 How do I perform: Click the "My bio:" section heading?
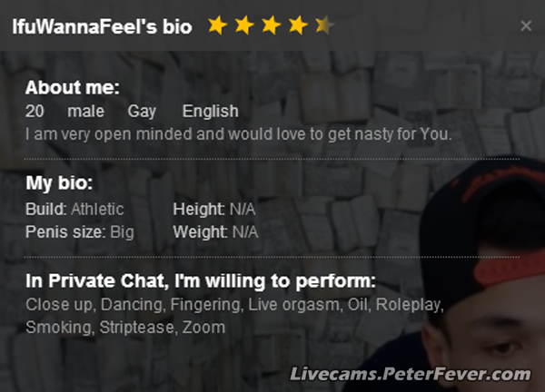[x=59, y=182]
